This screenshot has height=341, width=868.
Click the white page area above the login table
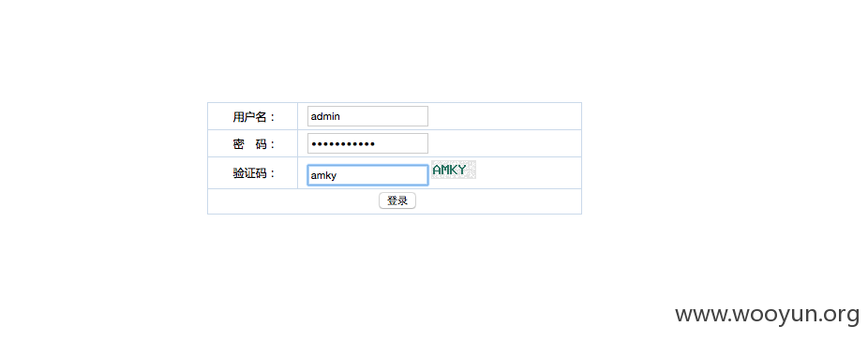(394, 50)
